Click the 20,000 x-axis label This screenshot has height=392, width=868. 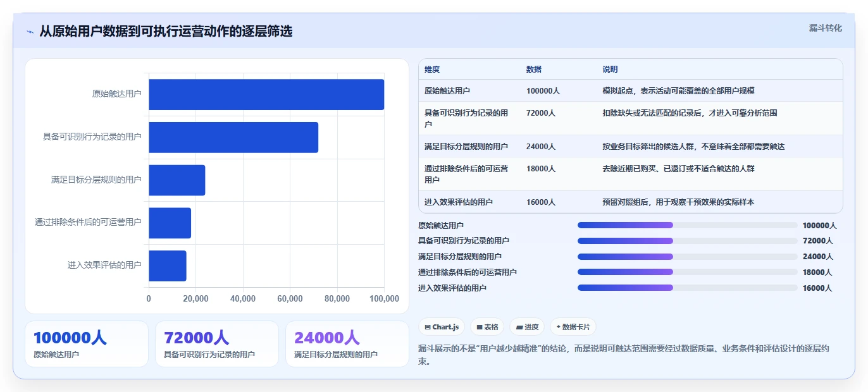pos(195,298)
